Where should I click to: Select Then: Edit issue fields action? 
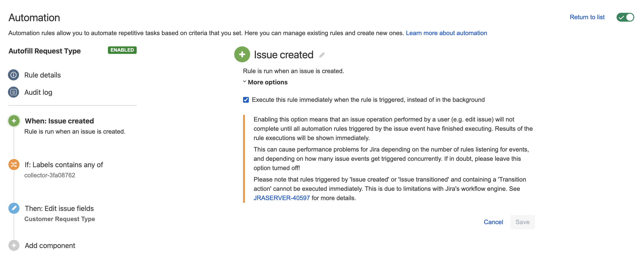click(59, 208)
